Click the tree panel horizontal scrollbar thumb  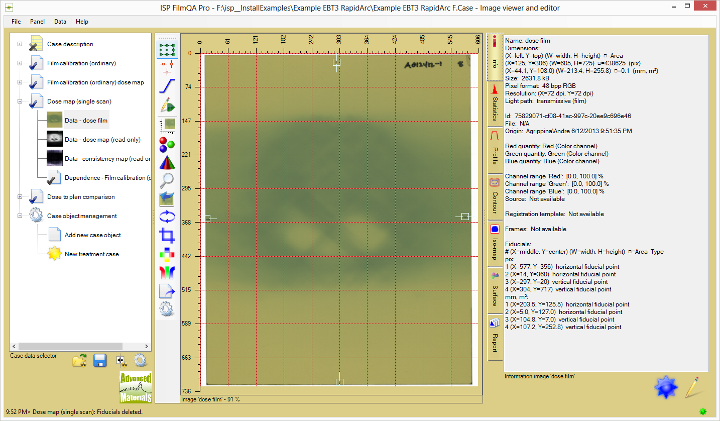click(70, 346)
